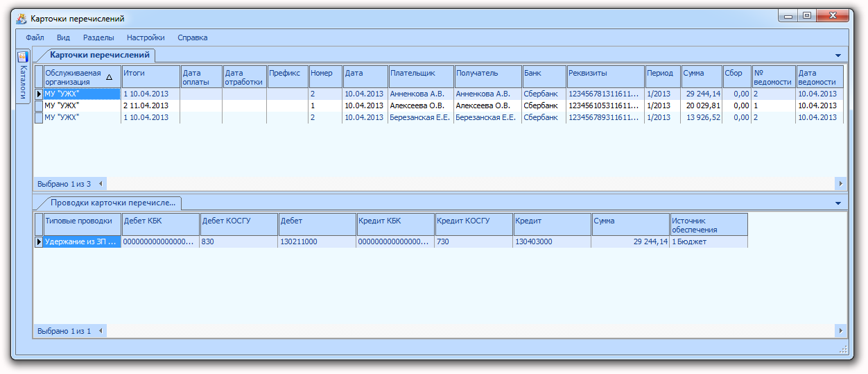Select payer cell Алексеева О.В.
This screenshot has height=374, width=868.
[x=421, y=105]
